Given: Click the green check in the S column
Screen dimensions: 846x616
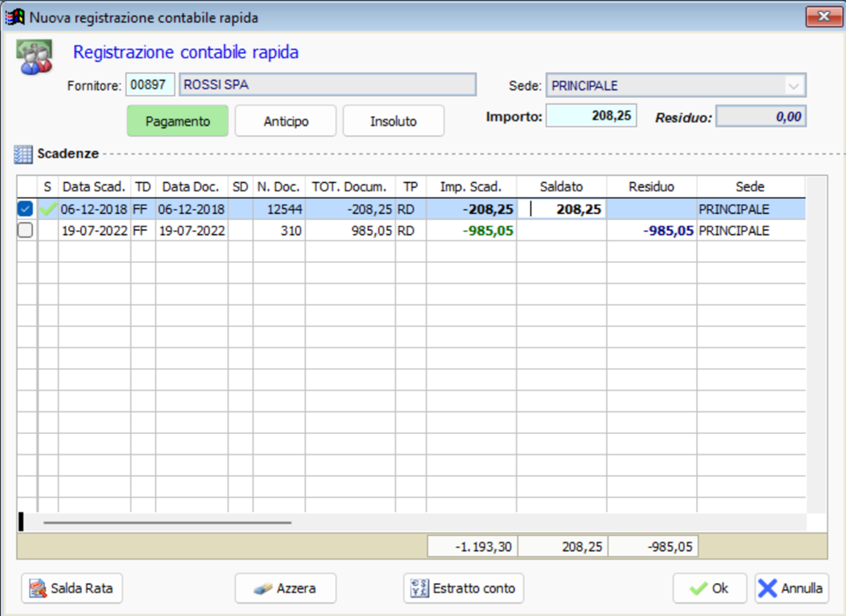Looking at the screenshot, I should point(47,208).
